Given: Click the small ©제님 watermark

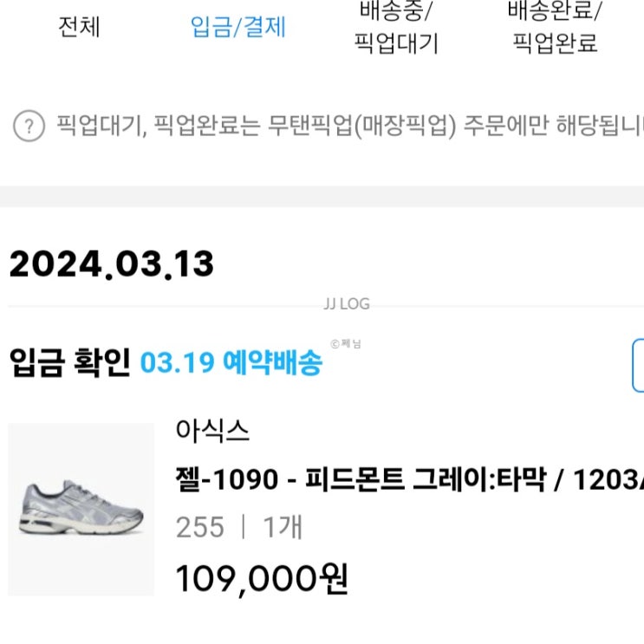Looking at the screenshot, I should tap(346, 344).
